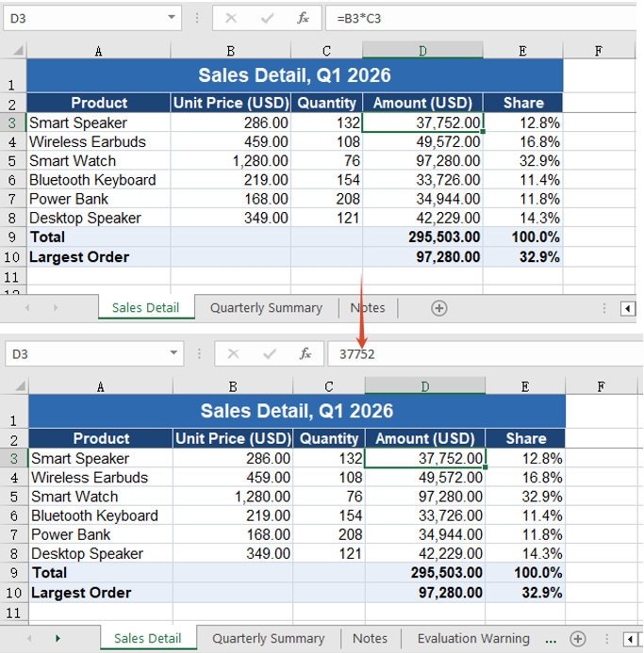Click Smart Speaker cell in top sheet
The image size is (644, 653).
(98, 122)
